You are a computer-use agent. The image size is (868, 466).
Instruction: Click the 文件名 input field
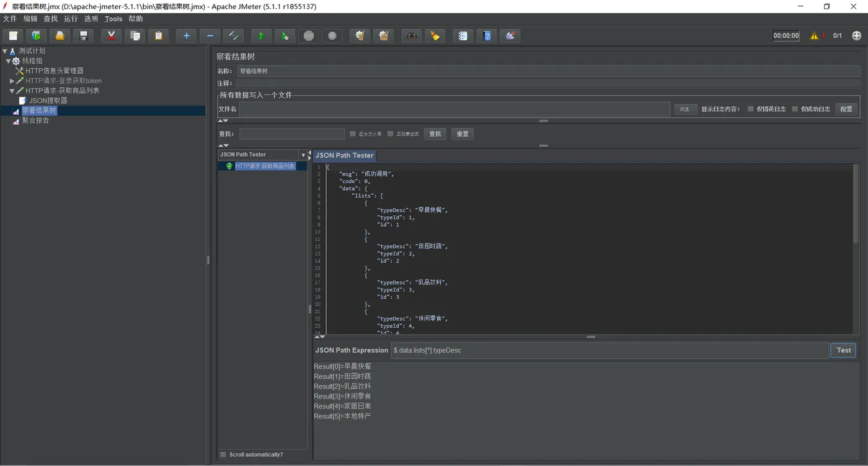coord(454,109)
